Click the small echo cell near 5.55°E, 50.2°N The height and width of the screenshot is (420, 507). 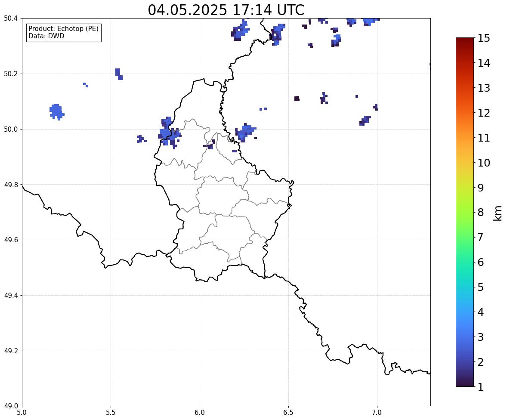[x=119, y=74]
